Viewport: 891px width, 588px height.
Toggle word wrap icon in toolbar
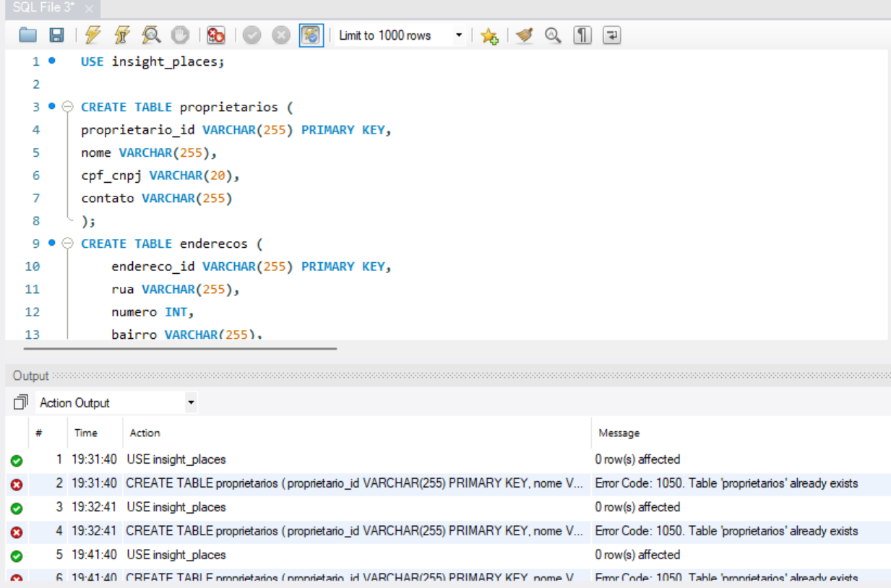611,35
